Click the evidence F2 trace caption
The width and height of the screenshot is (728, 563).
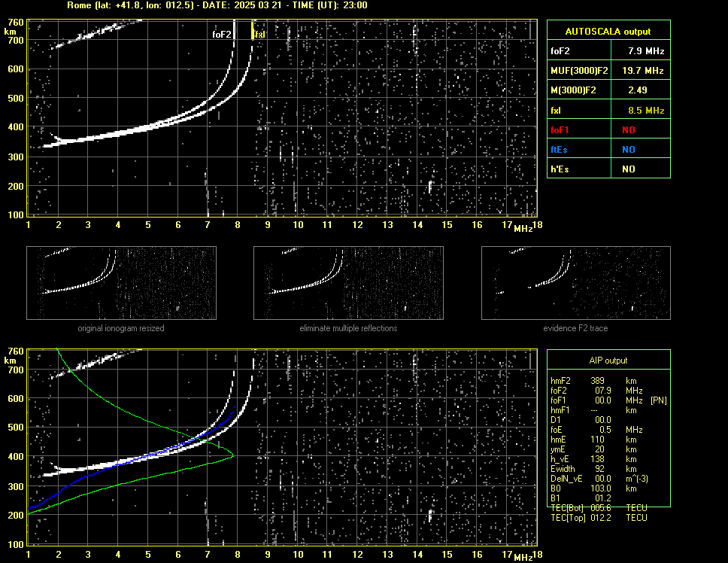(x=575, y=328)
